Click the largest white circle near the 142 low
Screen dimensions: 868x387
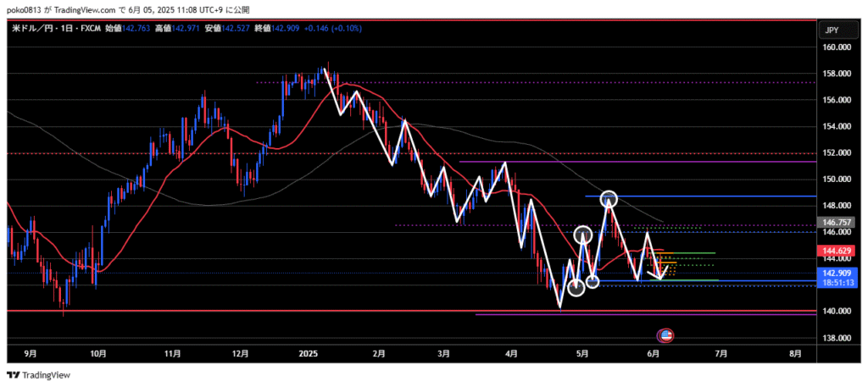click(x=576, y=288)
